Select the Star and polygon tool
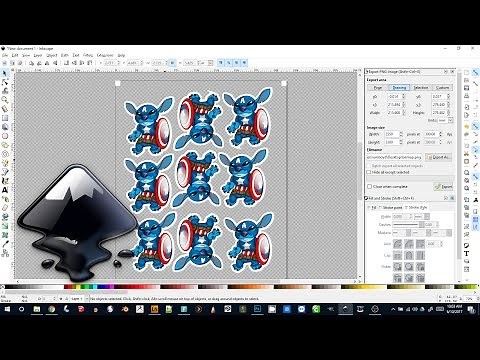The width and height of the screenshot is (480, 360). pyautogui.click(x=5, y=145)
